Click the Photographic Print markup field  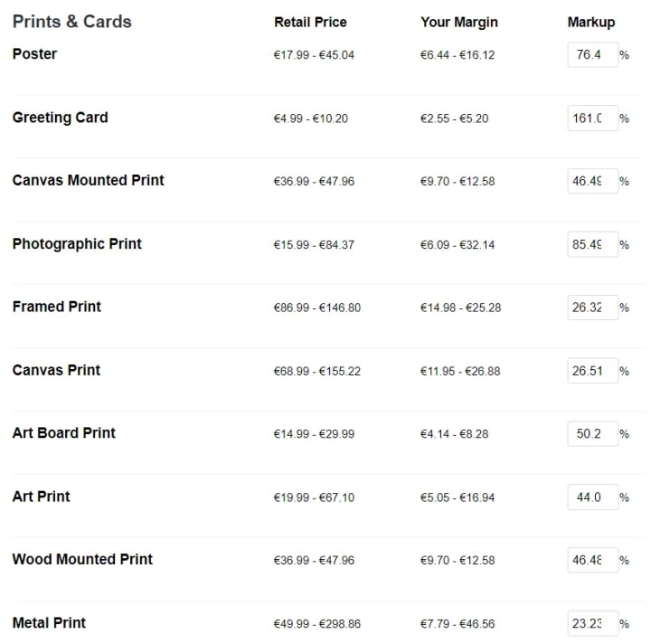592,244
